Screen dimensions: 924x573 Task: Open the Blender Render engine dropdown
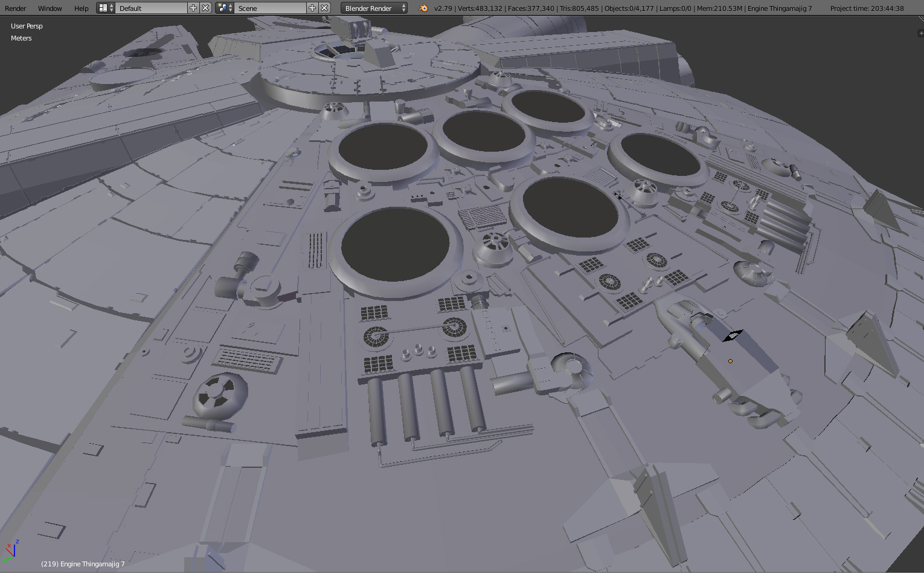tap(371, 8)
